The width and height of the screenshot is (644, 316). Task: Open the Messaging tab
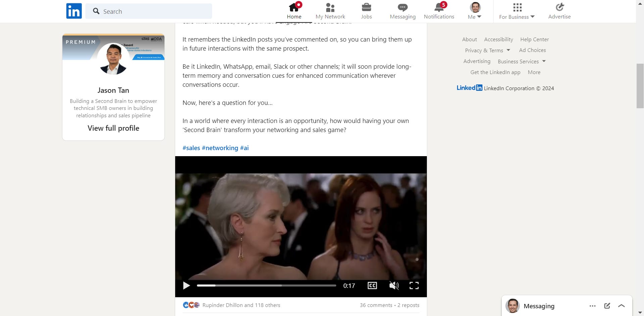click(x=403, y=11)
